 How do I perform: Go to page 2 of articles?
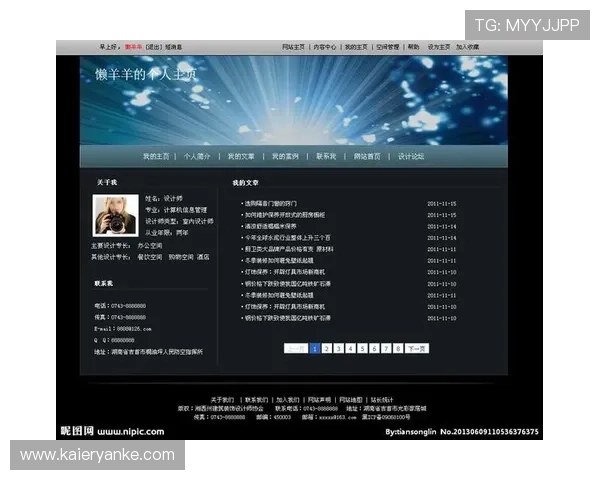click(326, 348)
